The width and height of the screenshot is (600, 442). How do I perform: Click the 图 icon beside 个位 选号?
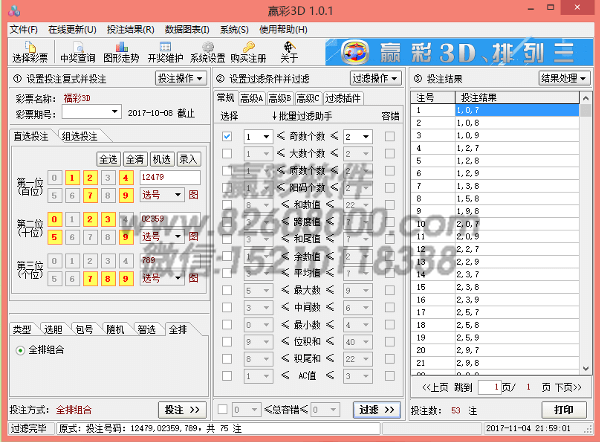(x=194, y=278)
